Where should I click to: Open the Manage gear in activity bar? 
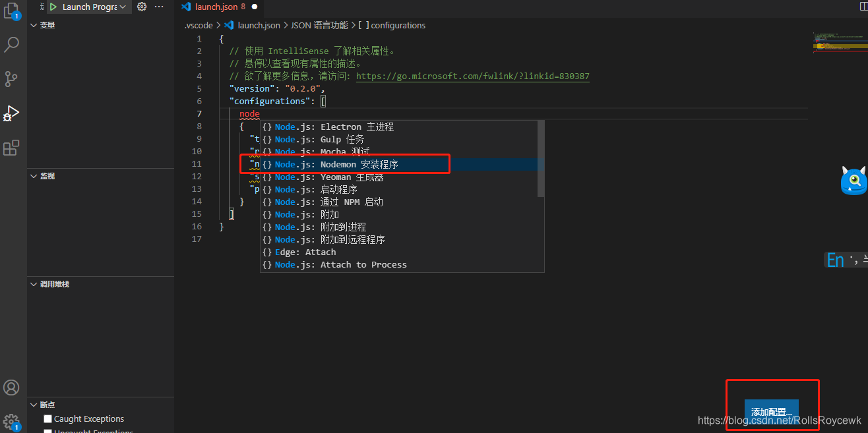[11, 421]
